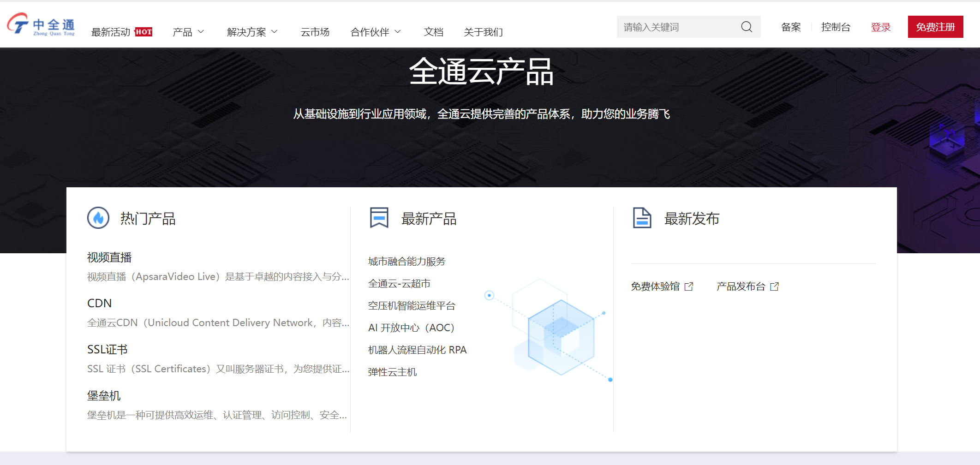Open the 云市场 menu item
The height and width of the screenshot is (465, 980).
(x=315, y=32)
